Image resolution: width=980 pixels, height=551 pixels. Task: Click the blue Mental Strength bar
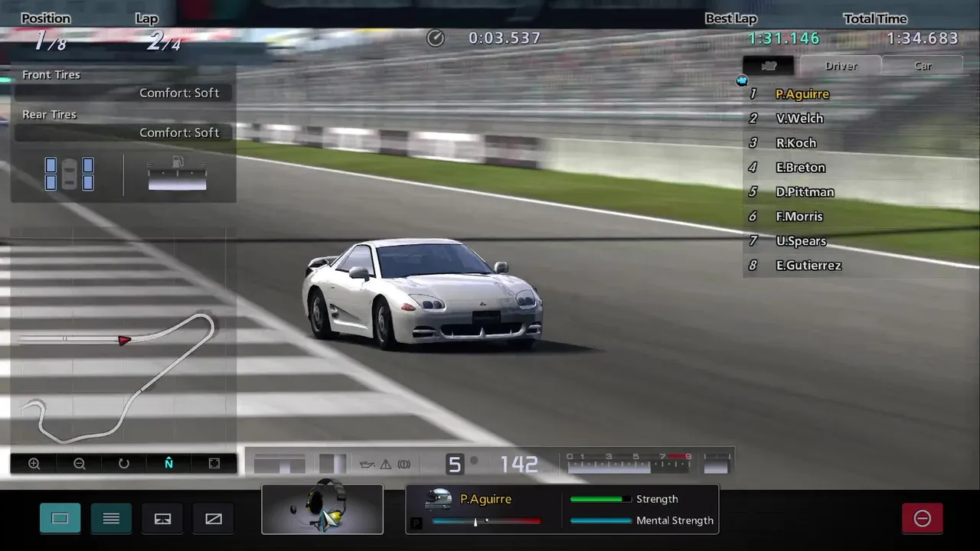(x=601, y=520)
